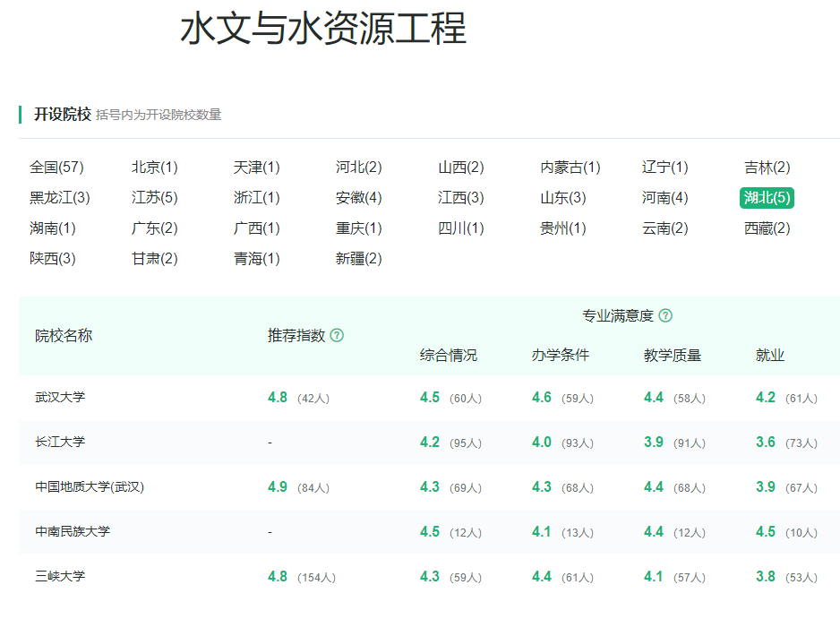Open the 长江大学 school row
840x619 pixels.
coord(429,443)
